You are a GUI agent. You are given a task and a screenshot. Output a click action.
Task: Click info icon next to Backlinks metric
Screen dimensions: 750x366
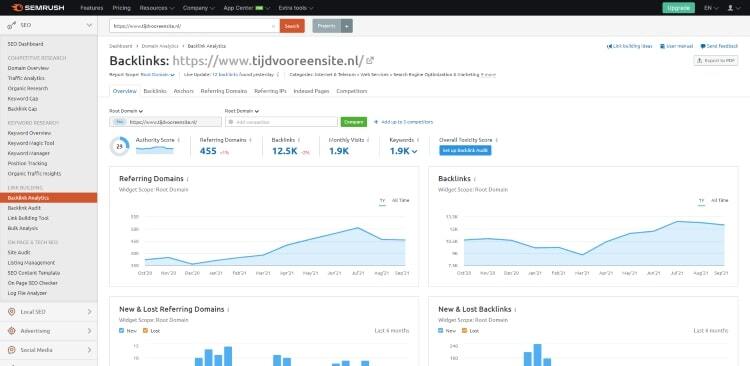click(x=299, y=140)
